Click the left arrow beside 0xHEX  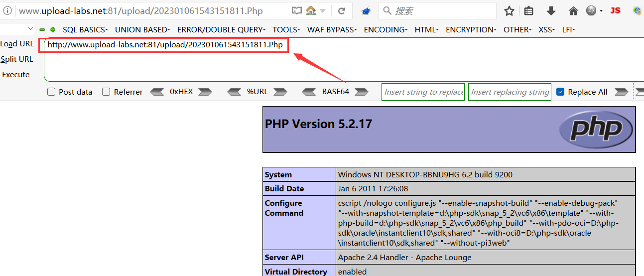coord(157,92)
